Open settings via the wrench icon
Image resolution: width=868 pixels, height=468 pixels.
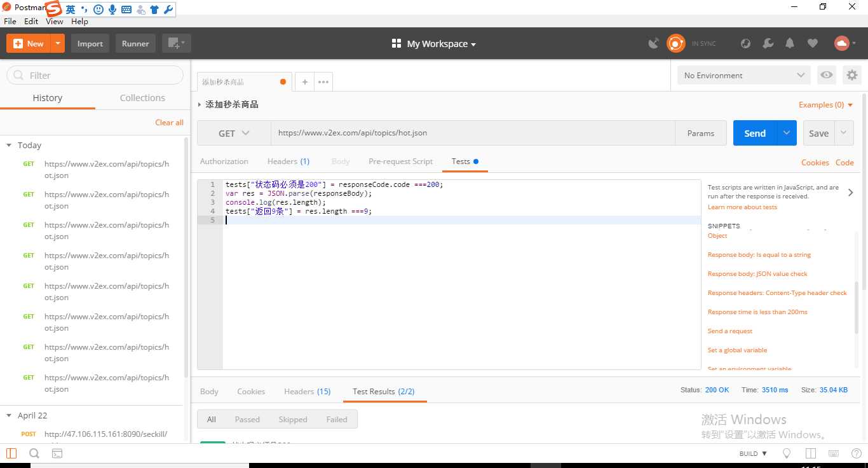[x=768, y=43]
